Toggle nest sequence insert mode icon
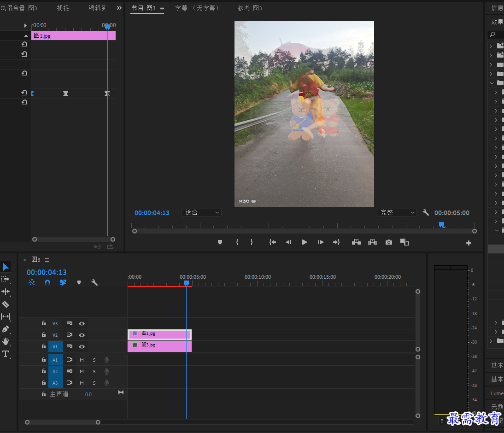 point(32,282)
